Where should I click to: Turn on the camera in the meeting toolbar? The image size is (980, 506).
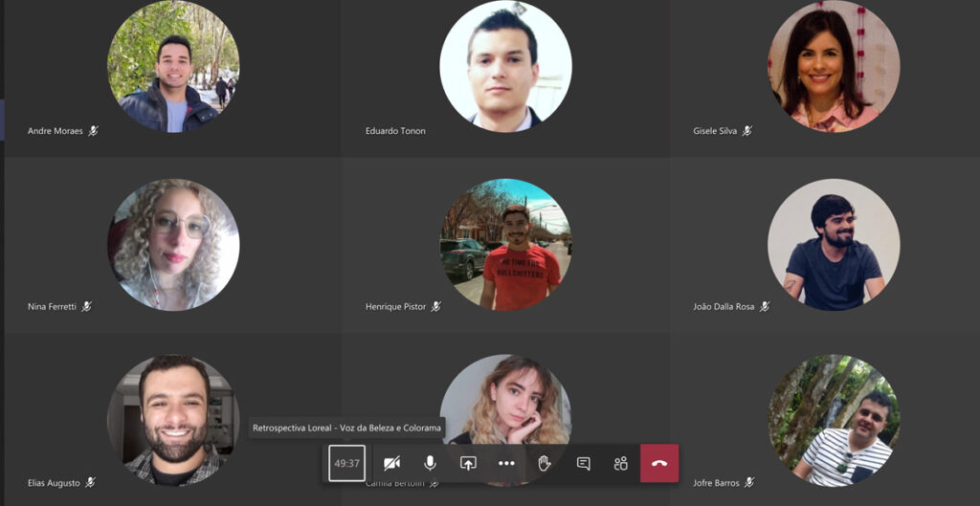point(391,464)
